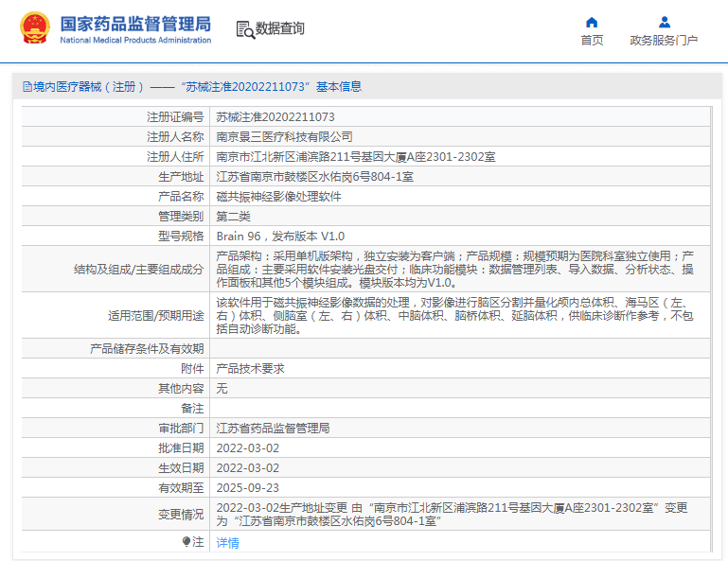
Task: Click the 首页 home icon
Action: point(592,23)
